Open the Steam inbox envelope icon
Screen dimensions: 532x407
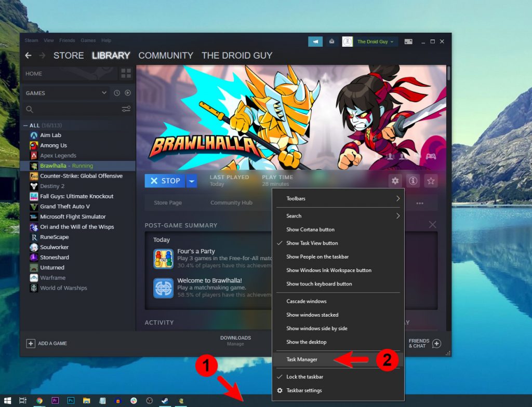pos(332,42)
